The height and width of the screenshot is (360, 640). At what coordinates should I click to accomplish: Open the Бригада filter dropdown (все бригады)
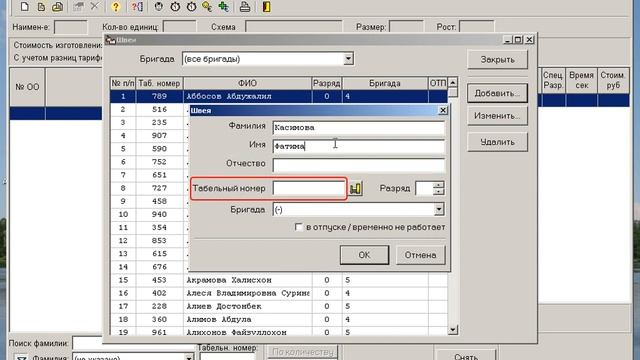(348, 59)
